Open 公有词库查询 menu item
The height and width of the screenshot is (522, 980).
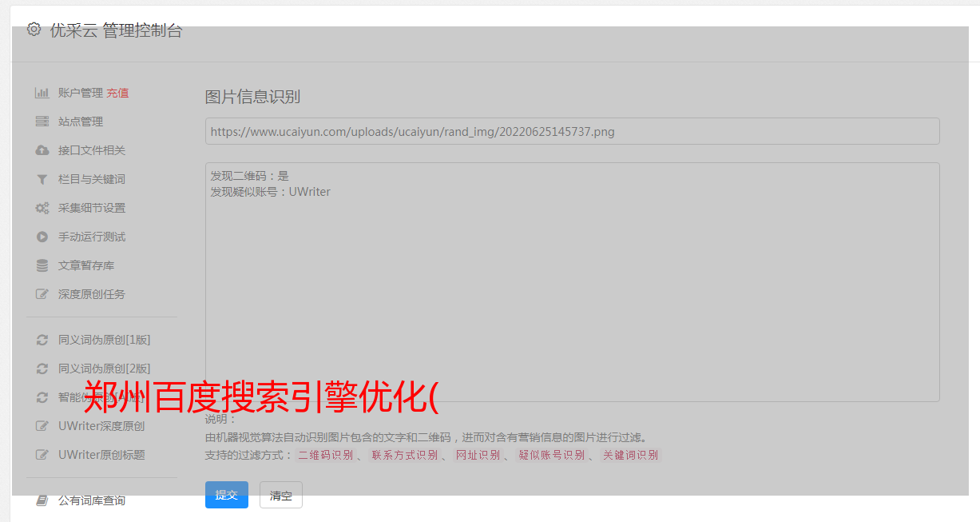[92, 500]
